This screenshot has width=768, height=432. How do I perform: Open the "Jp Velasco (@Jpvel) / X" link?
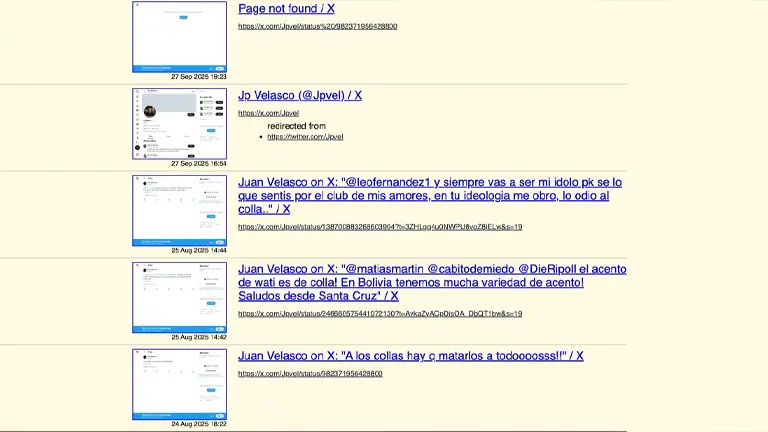300,96
